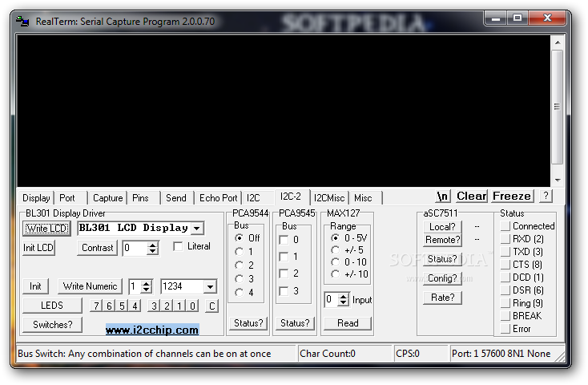588x385 pixels.
Task: Click into the Contrast value field
Action: [135, 249]
